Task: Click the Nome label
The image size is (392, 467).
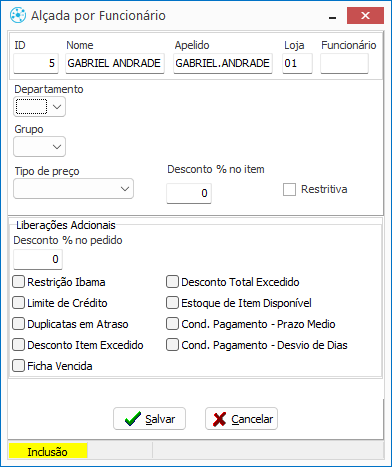Action: tap(80, 45)
